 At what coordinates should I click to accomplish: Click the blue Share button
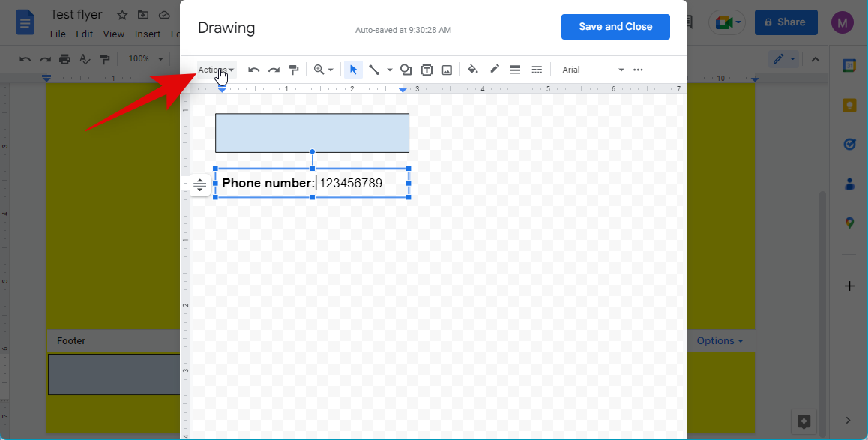point(786,22)
